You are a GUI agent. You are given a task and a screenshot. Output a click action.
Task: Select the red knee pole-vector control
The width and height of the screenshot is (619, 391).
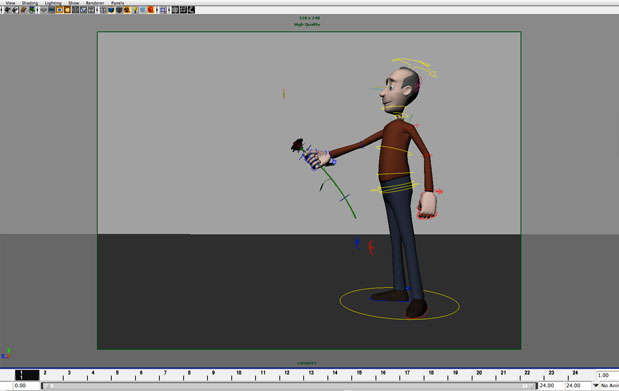click(371, 248)
